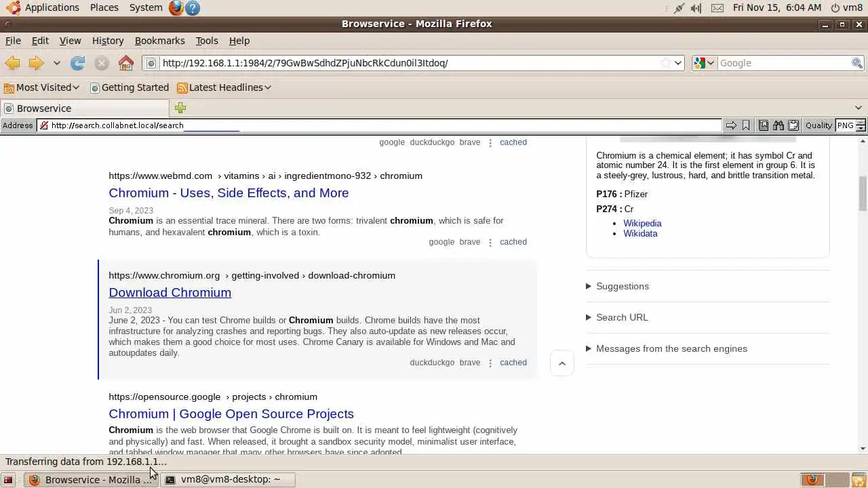Expand the Latest Headlines feed folder
Screen dimensions: 868x488
click(x=224, y=87)
